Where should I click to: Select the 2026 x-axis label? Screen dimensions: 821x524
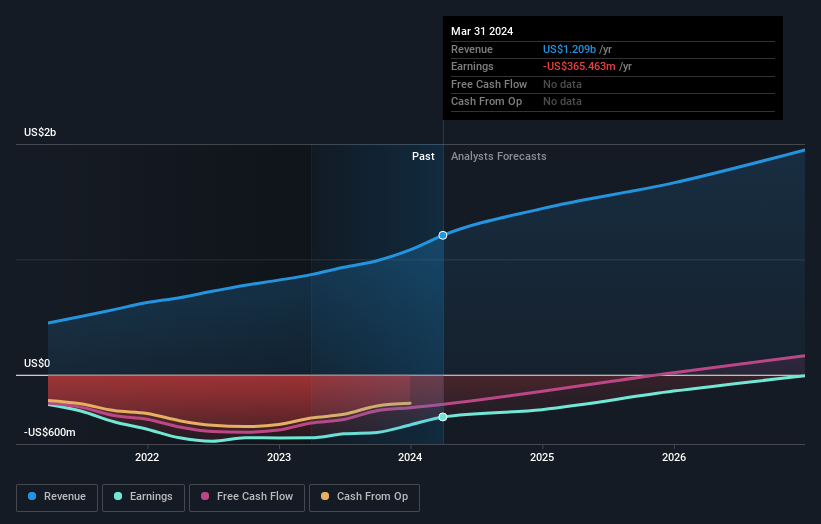coord(674,457)
